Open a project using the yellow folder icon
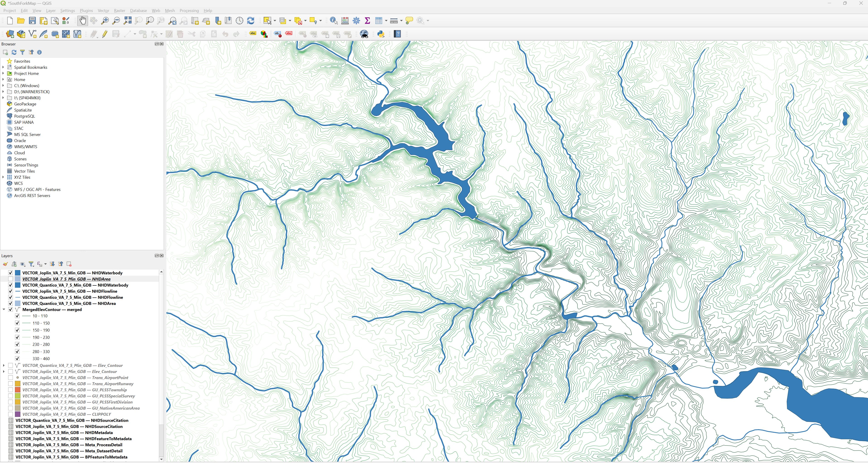 [21, 21]
